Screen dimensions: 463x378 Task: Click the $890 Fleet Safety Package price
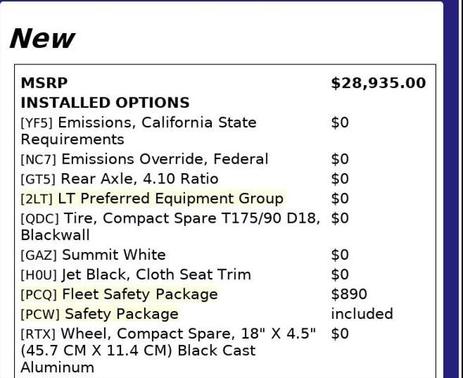tap(349, 294)
